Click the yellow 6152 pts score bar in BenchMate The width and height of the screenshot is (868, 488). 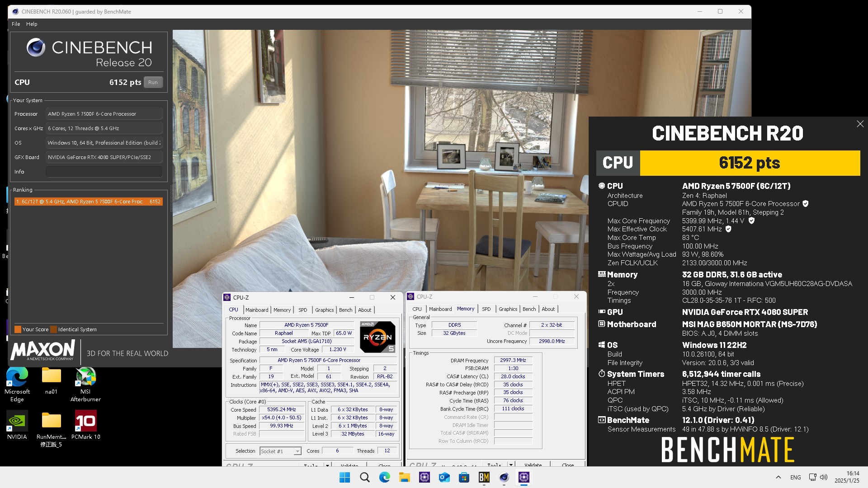click(x=750, y=163)
